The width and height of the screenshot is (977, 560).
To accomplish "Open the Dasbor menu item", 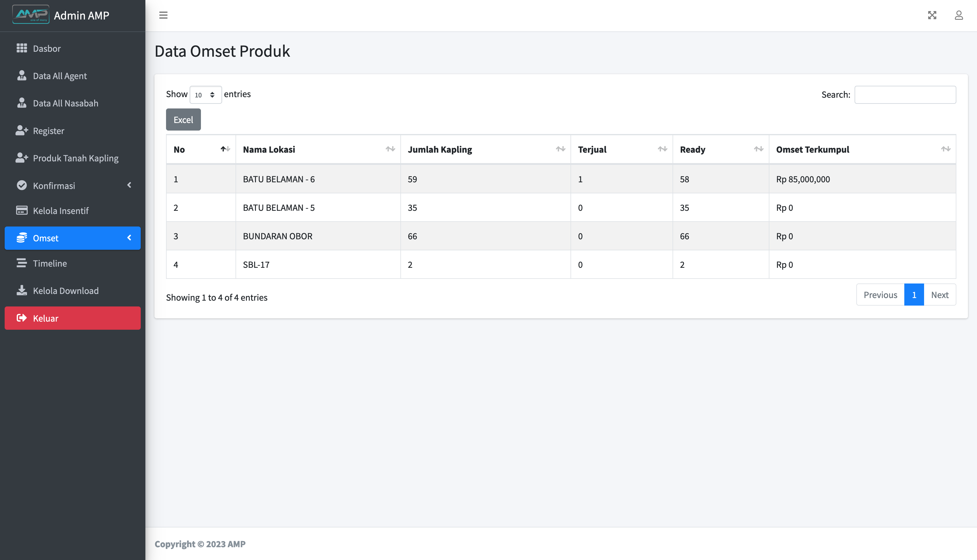I will [73, 49].
